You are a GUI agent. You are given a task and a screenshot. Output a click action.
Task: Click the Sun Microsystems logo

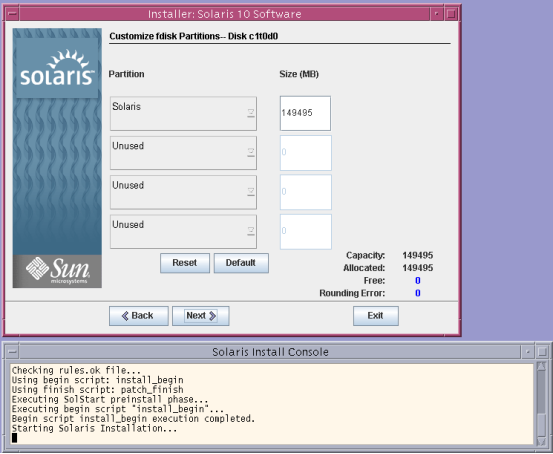(x=57, y=271)
